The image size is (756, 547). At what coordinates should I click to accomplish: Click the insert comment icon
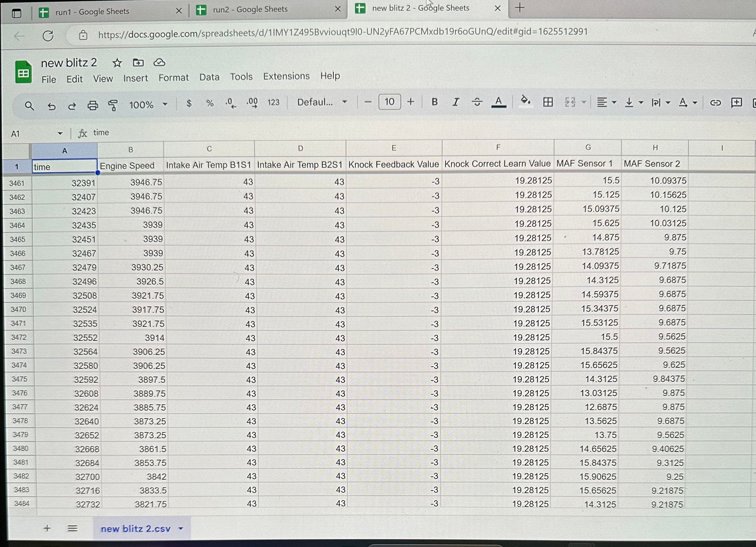pyautogui.click(x=736, y=103)
